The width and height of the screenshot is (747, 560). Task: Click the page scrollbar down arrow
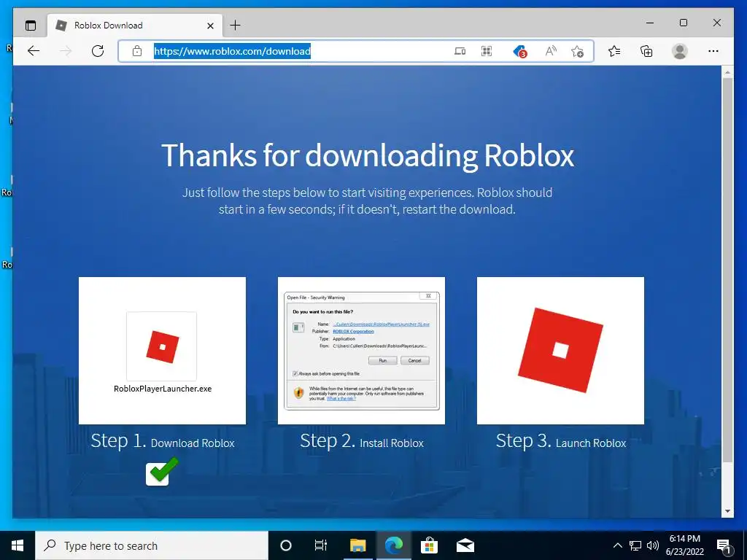coord(727,511)
